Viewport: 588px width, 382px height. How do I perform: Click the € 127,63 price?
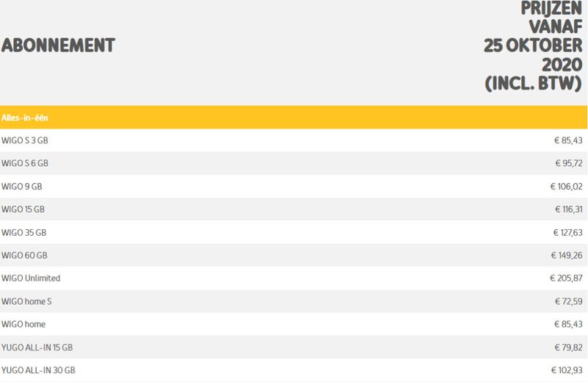(x=567, y=232)
